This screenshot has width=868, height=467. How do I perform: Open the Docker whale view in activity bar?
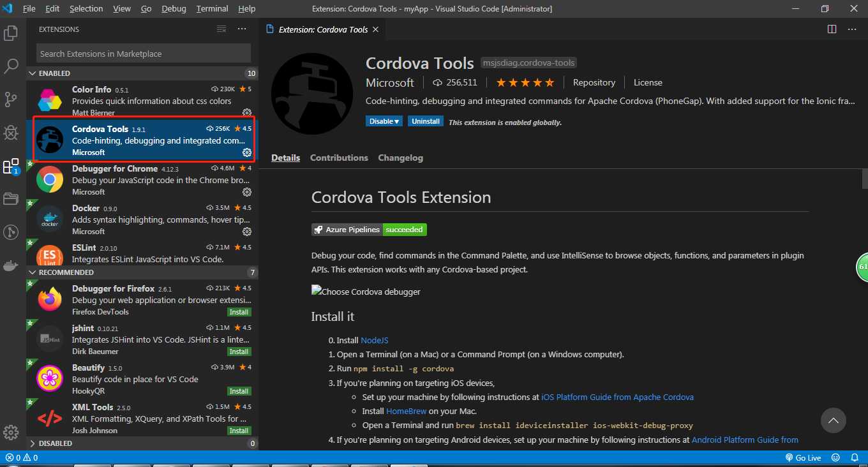pyautogui.click(x=11, y=265)
